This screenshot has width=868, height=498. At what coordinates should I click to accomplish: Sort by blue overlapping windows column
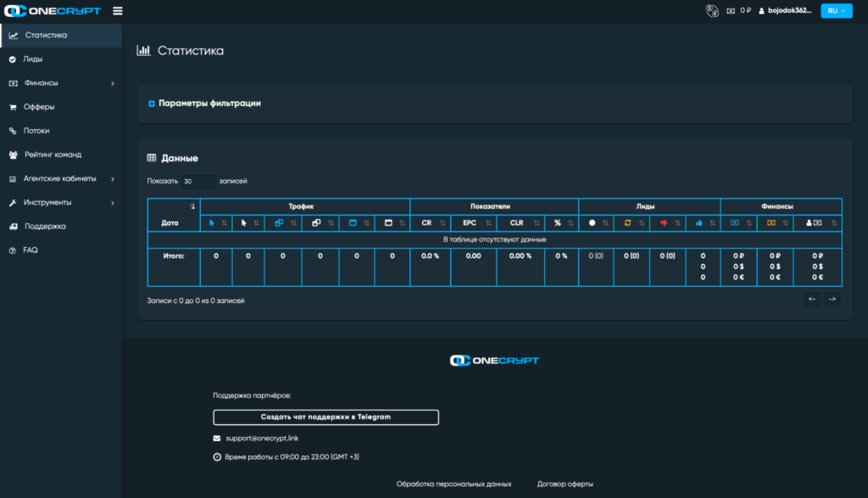click(283, 222)
